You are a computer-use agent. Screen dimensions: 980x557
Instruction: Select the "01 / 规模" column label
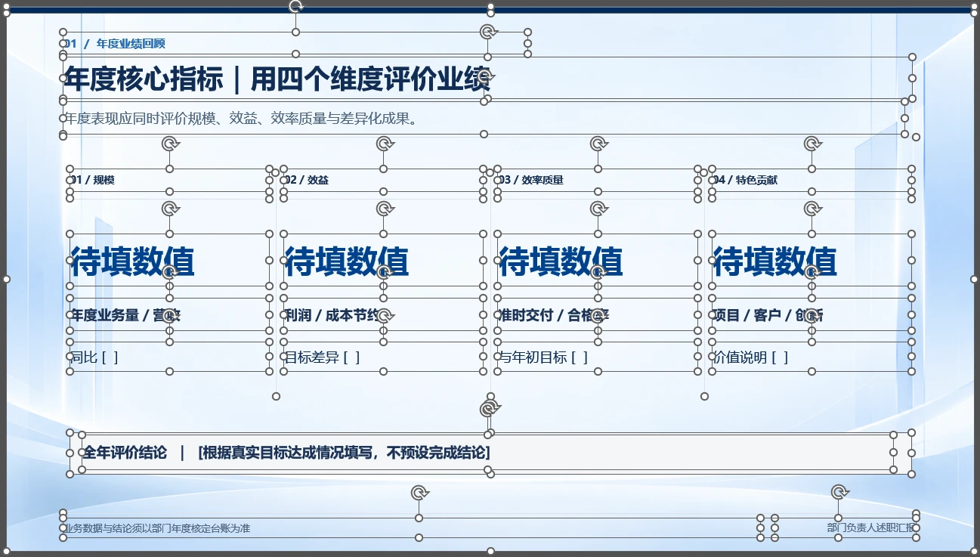point(92,180)
